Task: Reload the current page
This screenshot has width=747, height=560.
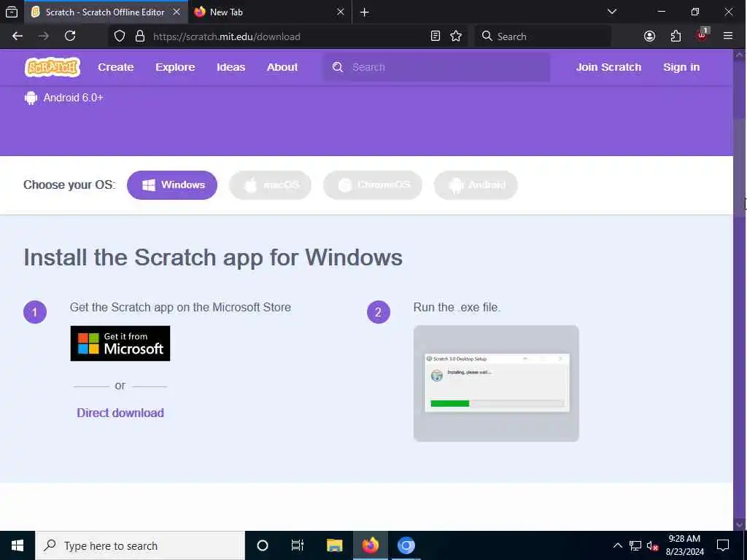Action: pos(70,36)
